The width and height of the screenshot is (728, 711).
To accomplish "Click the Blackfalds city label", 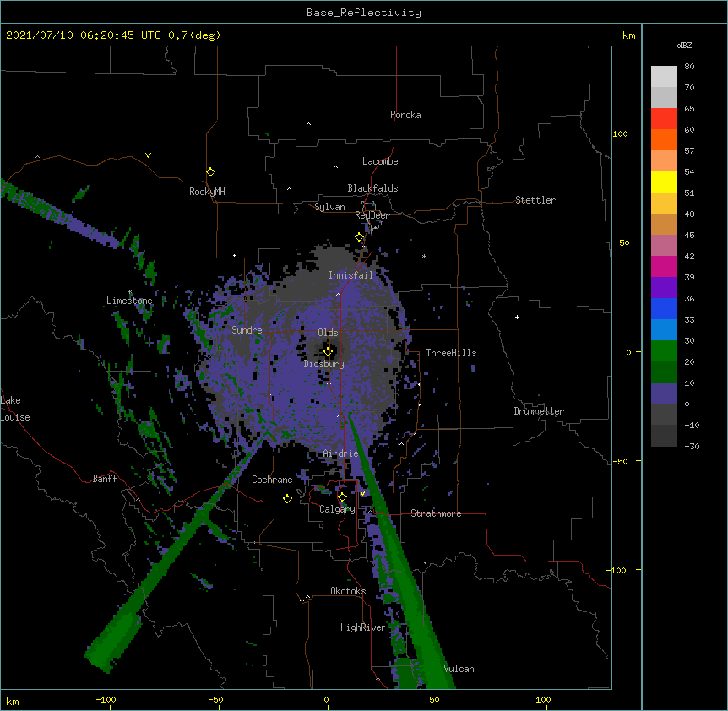I will [372, 188].
